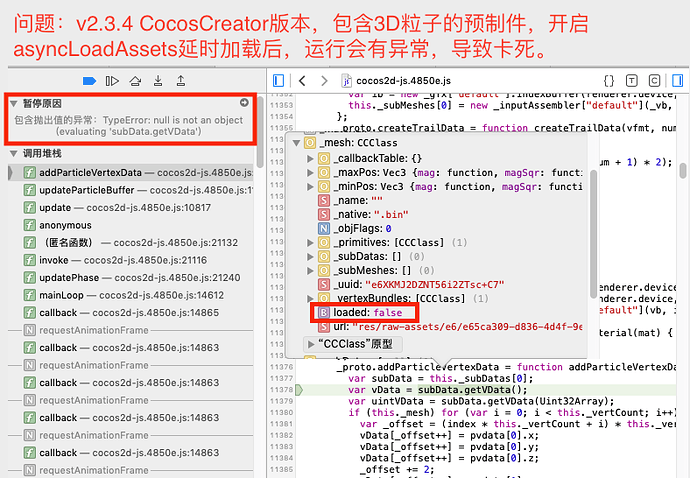Click the _native ".bin" value

point(391,215)
